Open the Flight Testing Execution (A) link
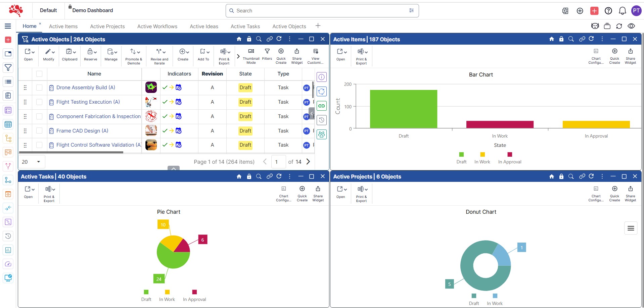This screenshot has height=308, width=644. (88, 102)
